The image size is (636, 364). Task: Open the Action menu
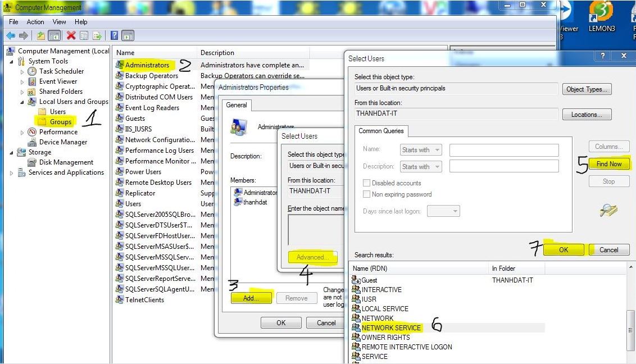(x=35, y=22)
